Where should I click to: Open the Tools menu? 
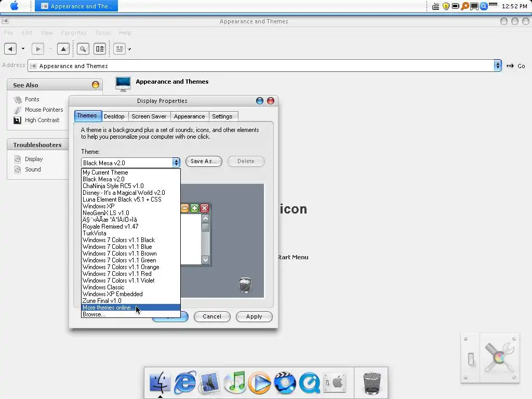(x=103, y=33)
